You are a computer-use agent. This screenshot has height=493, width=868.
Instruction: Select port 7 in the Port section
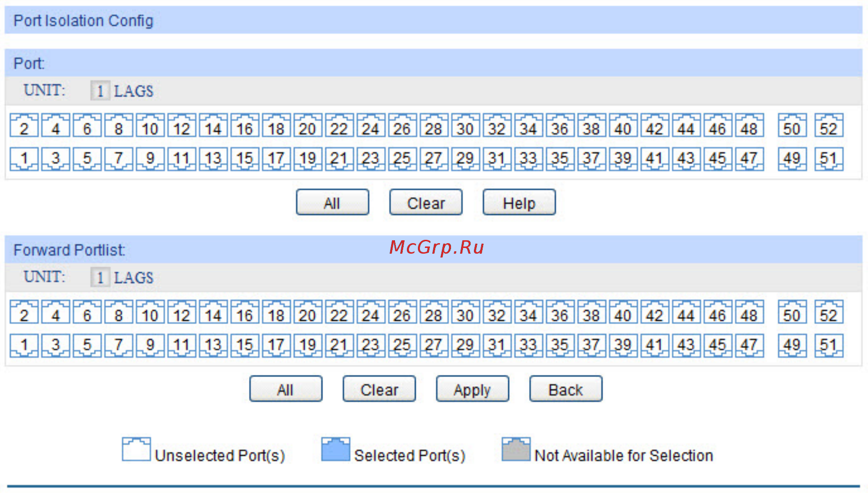coord(119,159)
